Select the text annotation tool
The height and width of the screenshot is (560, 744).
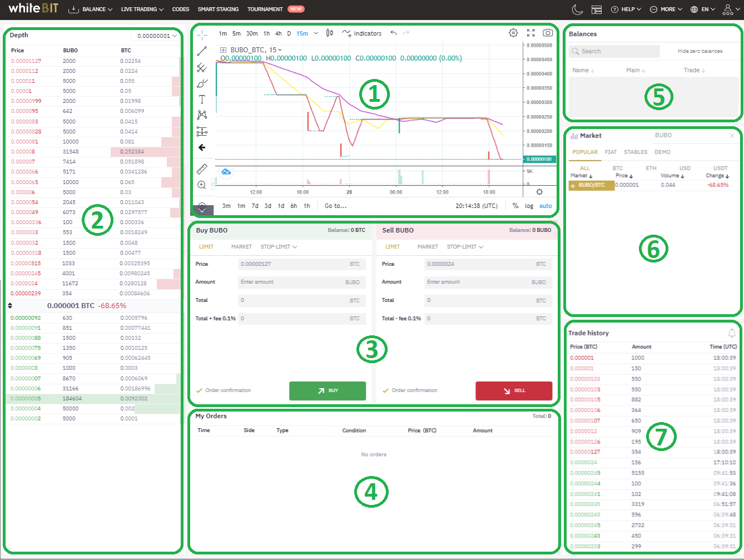point(202,99)
